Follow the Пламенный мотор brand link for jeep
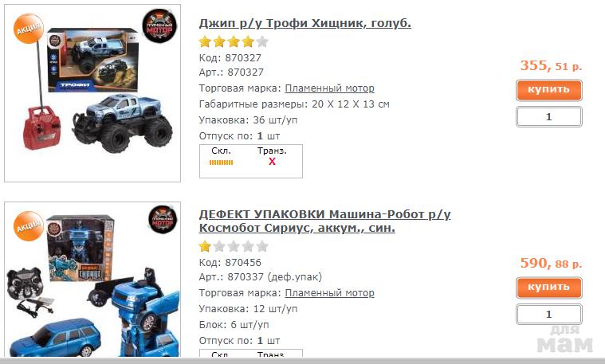The height and width of the screenshot is (364, 605). (329, 88)
